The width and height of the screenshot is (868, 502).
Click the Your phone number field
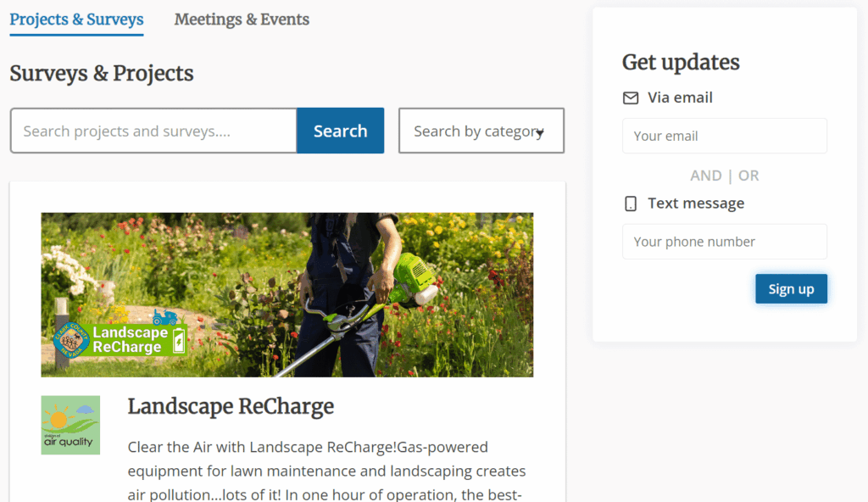[x=724, y=242]
